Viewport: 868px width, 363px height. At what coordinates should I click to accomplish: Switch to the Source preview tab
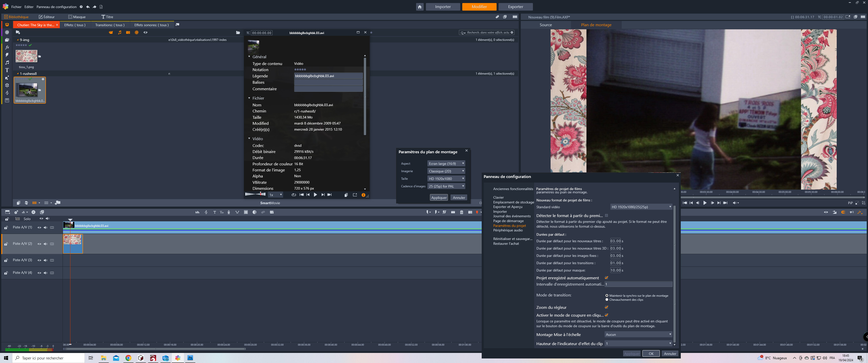click(546, 25)
